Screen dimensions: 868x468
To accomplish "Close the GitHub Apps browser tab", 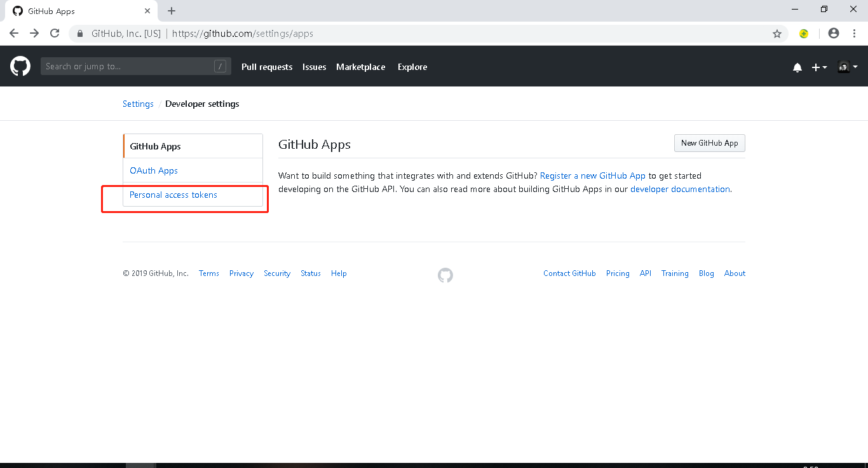I will tap(147, 11).
